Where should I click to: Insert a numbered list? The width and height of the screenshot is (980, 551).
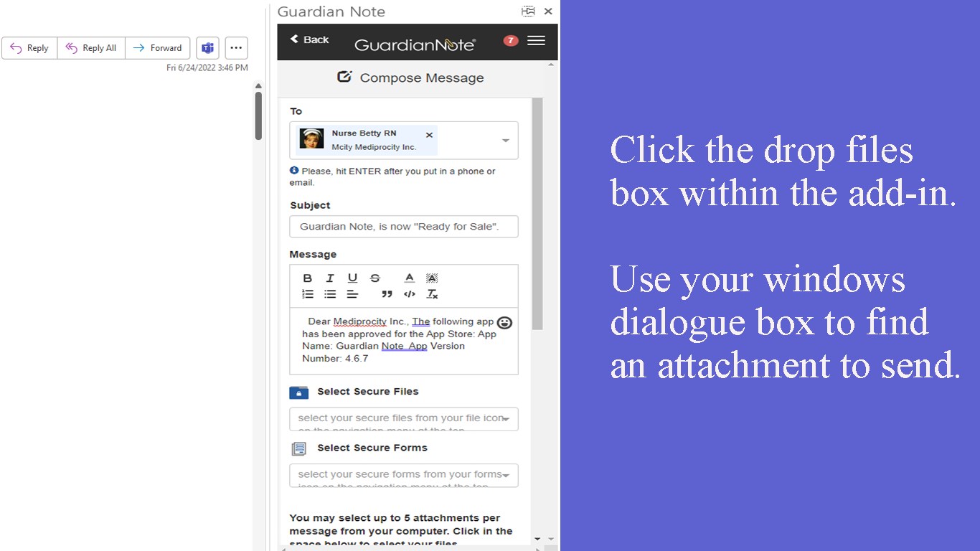click(308, 294)
